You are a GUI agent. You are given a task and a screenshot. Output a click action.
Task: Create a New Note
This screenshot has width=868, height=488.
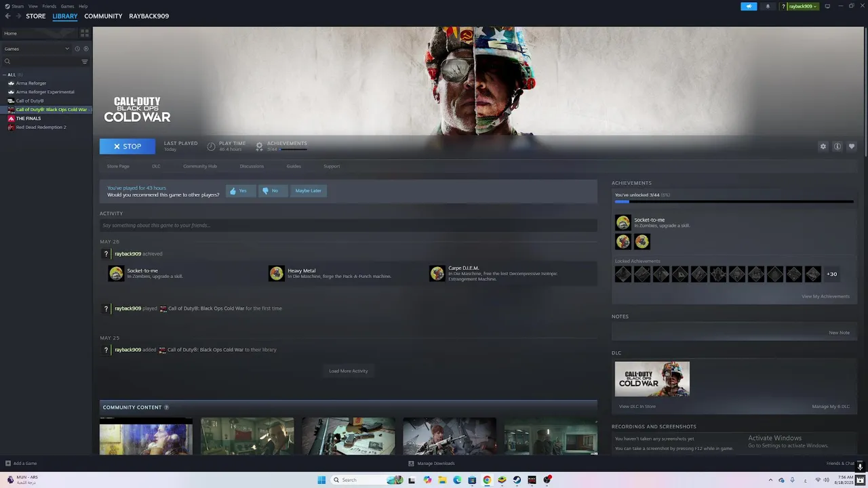(x=839, y=333)
